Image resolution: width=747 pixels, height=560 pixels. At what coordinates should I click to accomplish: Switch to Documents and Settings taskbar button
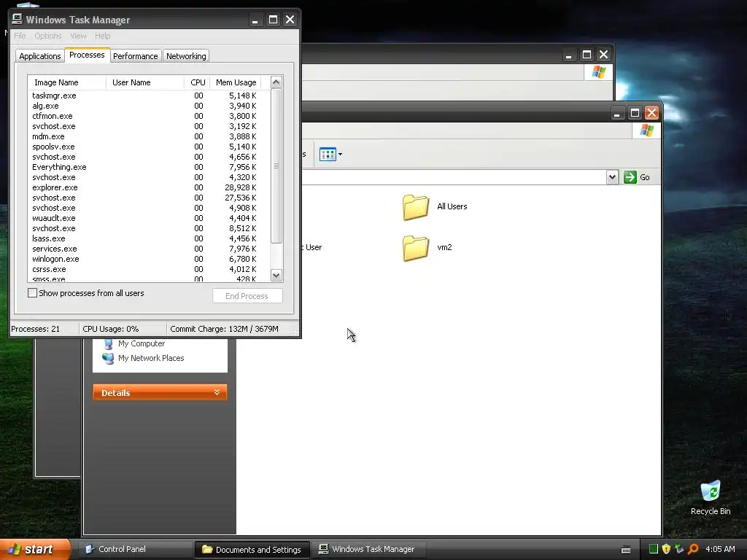pyautogui.click(x=252, y=550)
